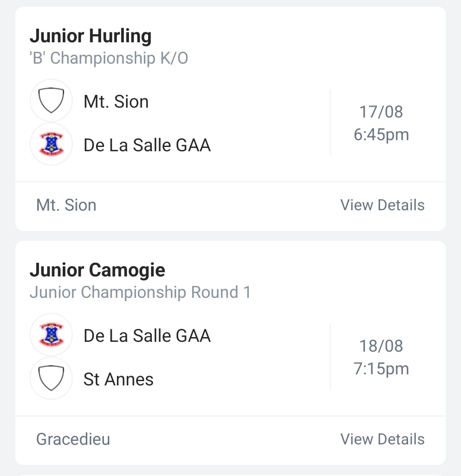461x476 pixels.
Task: Select St Annes team name
Action: point(119,379)
